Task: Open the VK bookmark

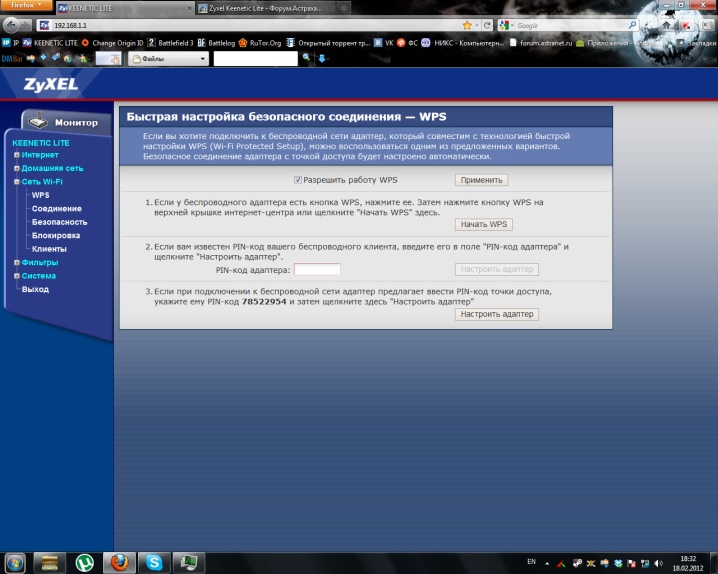Action: point(384,43)
